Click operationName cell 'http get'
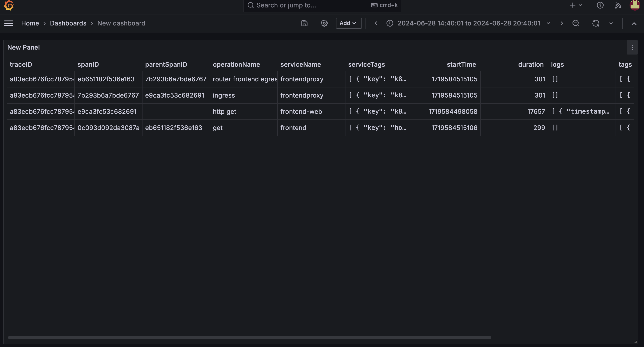This screenshot has height=347, width=644. click(x=244, y=111)
